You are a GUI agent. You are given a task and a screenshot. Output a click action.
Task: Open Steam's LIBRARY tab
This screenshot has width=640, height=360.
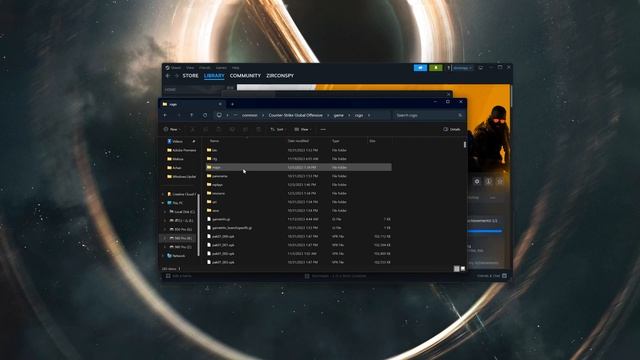[214, 76]
